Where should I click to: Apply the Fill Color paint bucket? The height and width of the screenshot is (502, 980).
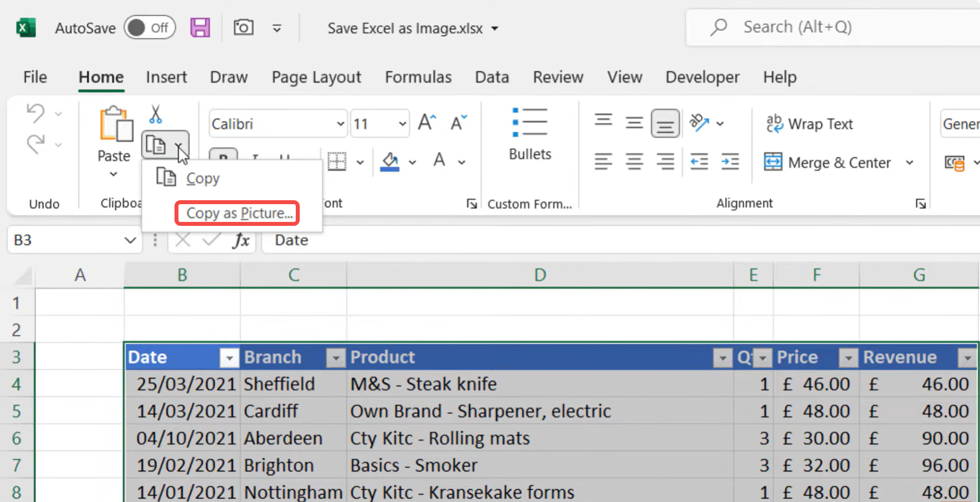(x=390, y=161)
